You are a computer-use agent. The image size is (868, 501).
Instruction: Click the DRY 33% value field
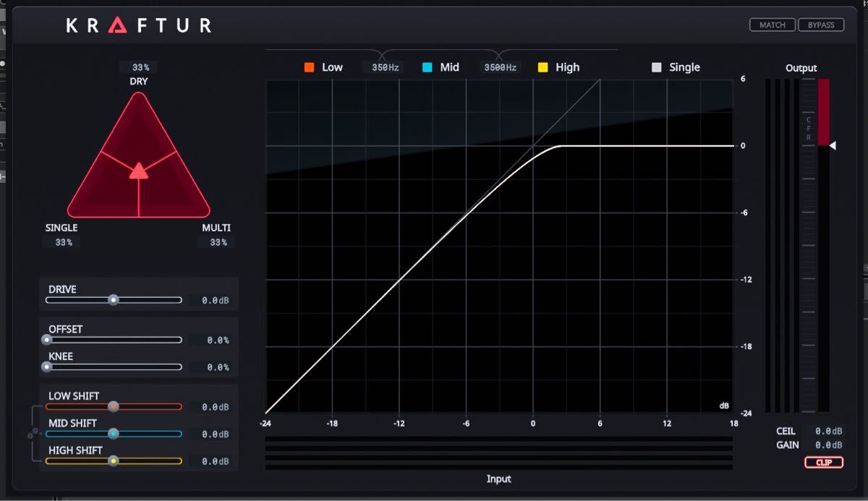point(139,67)
